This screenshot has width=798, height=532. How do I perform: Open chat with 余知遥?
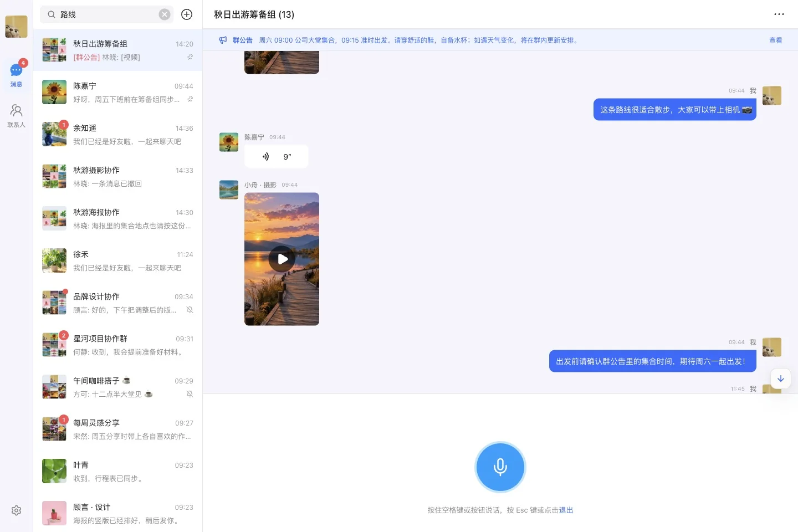[x=117, y=134]
